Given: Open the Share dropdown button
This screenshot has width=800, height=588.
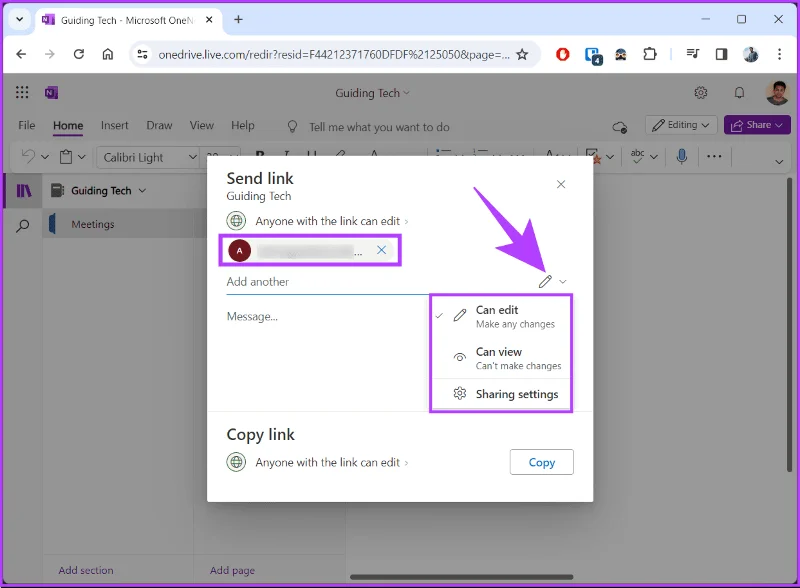Looking at the screenshot, I should coord(757,125).
